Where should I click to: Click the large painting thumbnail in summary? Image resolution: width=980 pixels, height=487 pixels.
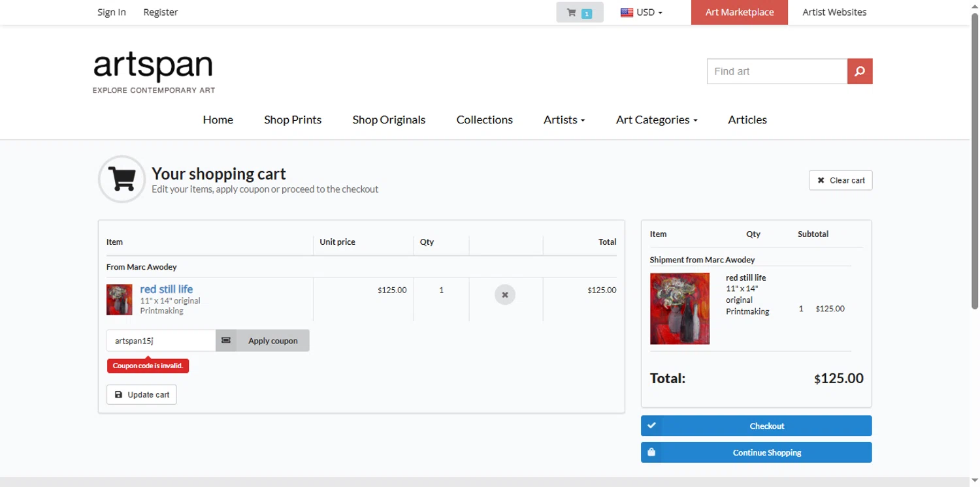pos(679,308)
